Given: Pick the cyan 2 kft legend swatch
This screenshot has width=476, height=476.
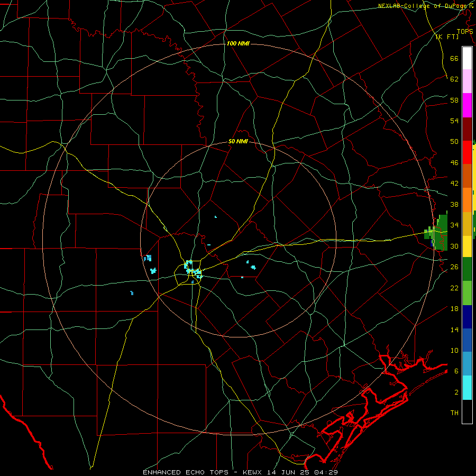Looking at the screenshot, I should (x=467, y=388).
